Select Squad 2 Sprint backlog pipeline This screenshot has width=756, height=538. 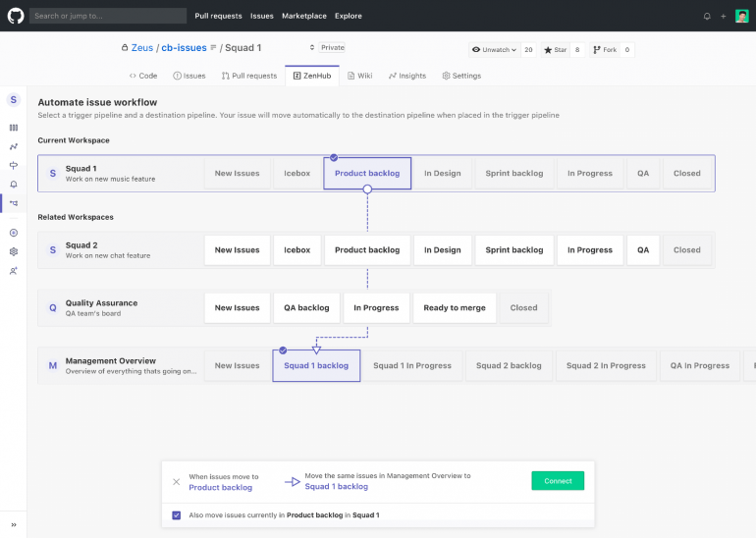point(513,250)
